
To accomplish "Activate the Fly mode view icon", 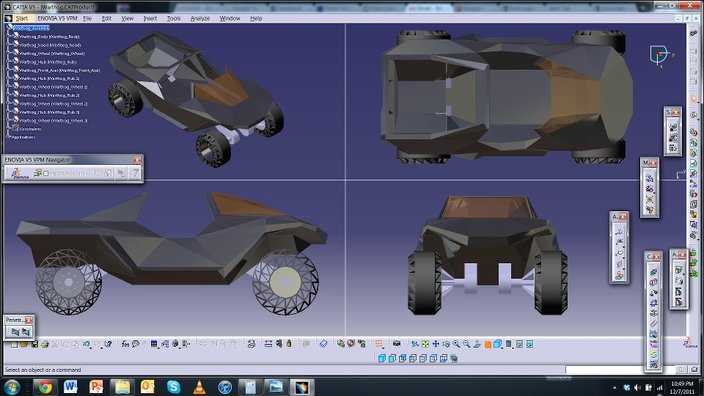I will (415, 344).
